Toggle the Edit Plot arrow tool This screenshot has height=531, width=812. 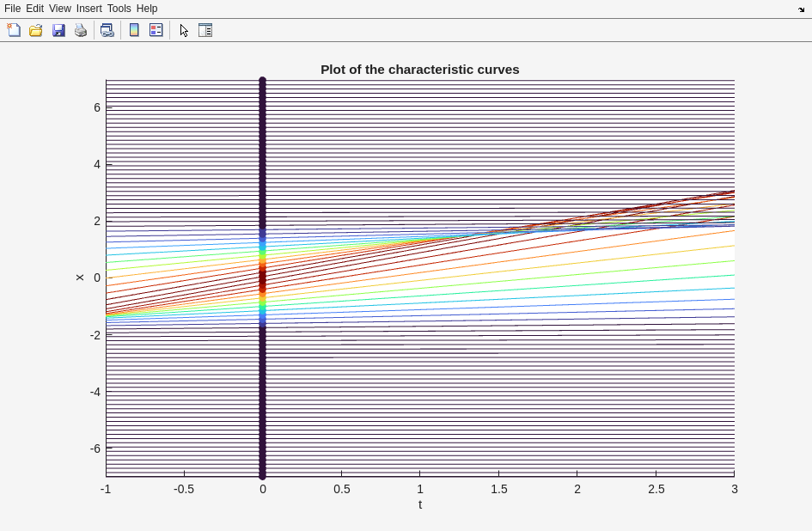[x=184, y=30]
